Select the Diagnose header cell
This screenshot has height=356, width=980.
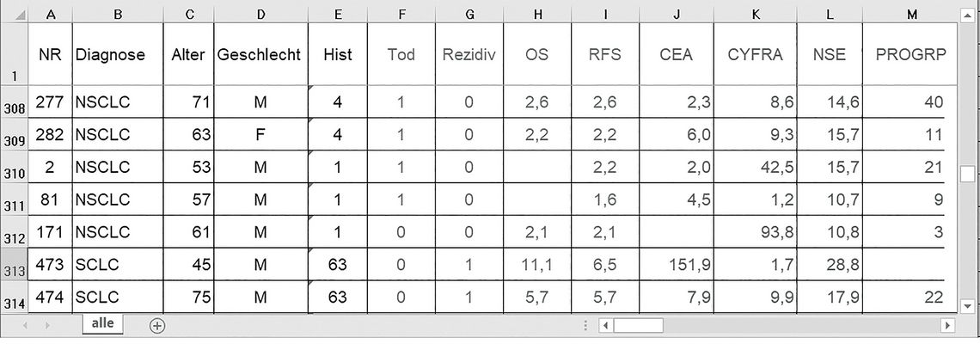[x=118, y=54]
